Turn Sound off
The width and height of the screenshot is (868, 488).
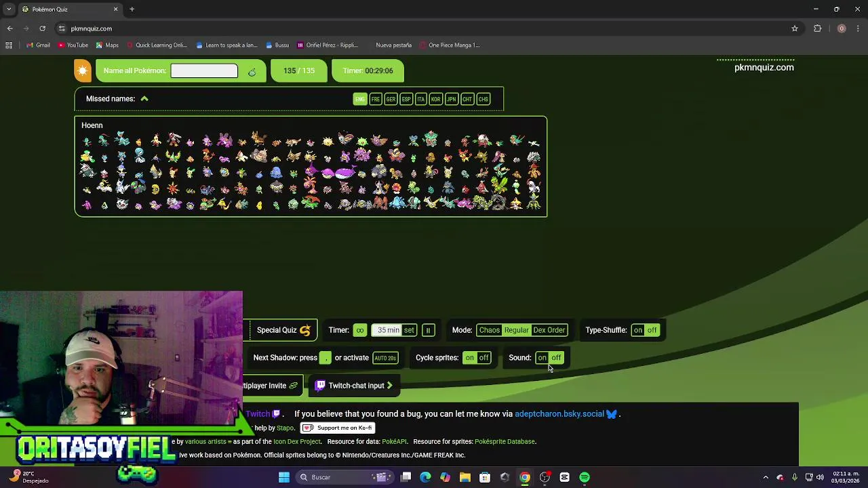(x=556, y=358)
